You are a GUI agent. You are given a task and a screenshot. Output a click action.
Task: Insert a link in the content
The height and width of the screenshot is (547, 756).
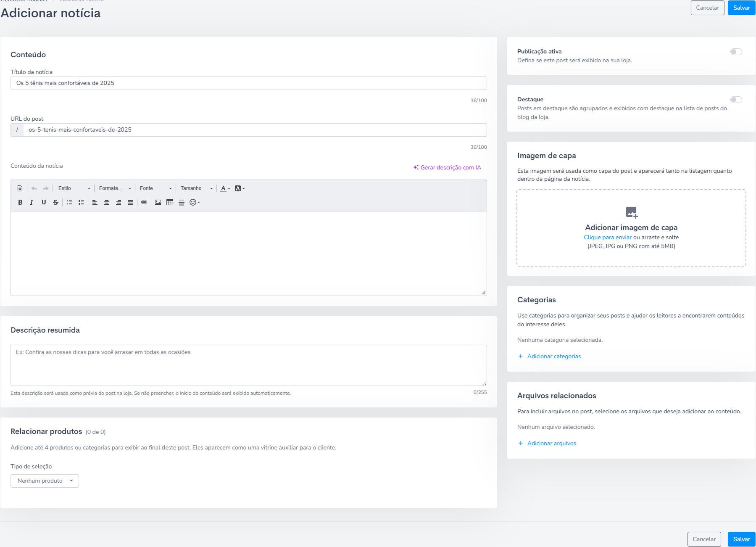pos(144,202)
